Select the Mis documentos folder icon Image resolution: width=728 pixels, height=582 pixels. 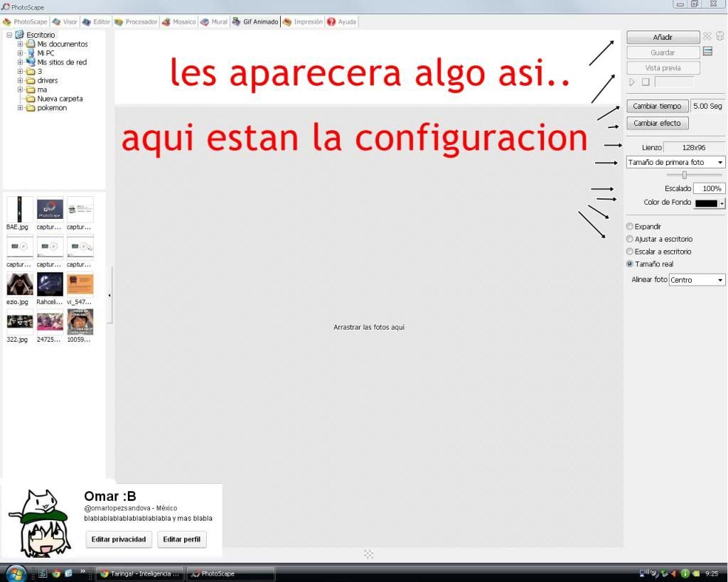coord(31,43)
